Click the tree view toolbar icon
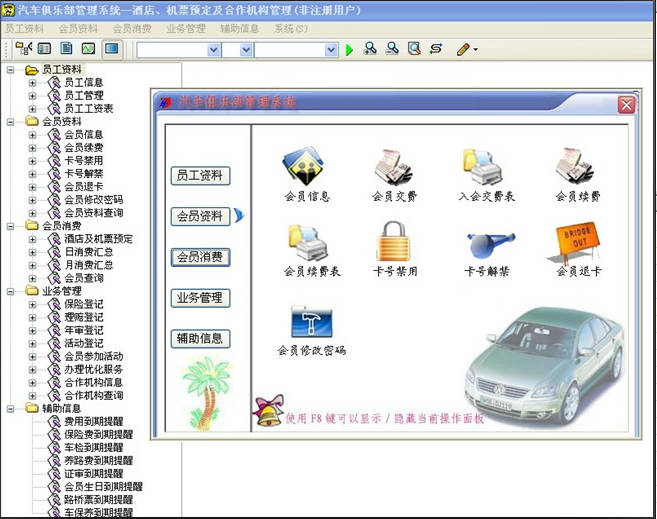This screenshot has height=519, width=657. (x=23, y=49)
